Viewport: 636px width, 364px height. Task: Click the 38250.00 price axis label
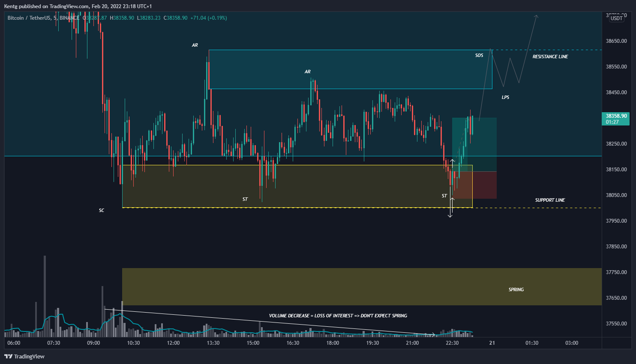[x=616, y=144]
